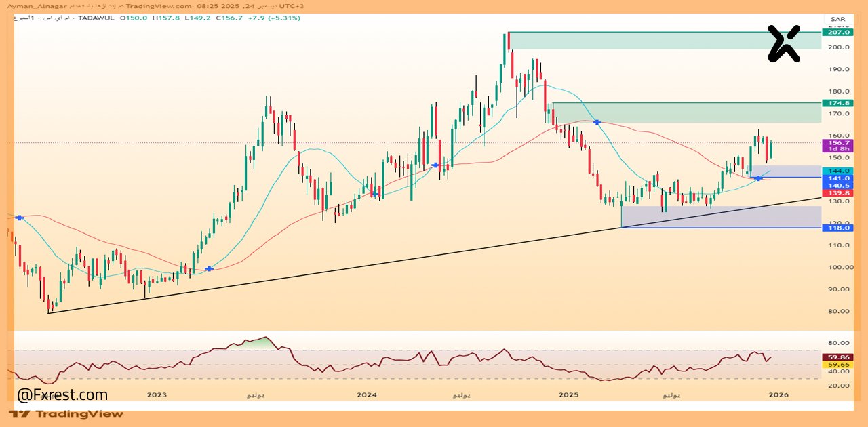Viewport: 868px width, 427px height.
Task: Select the 207.0 green price label
Action: (835, 32)
